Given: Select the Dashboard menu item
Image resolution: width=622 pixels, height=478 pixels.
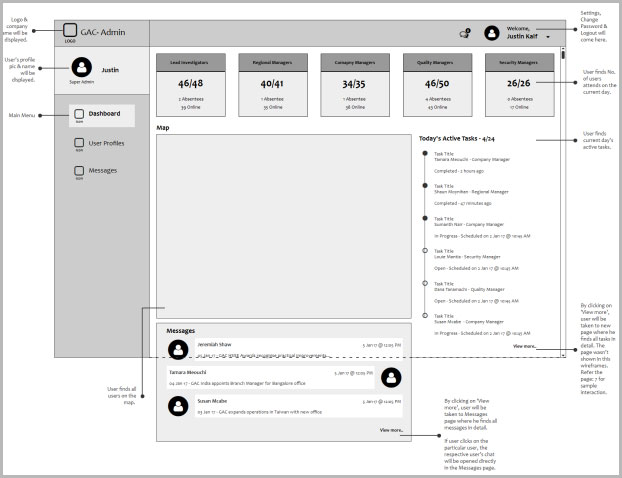Looking at the screenshot, I should (x=103, y=114).
